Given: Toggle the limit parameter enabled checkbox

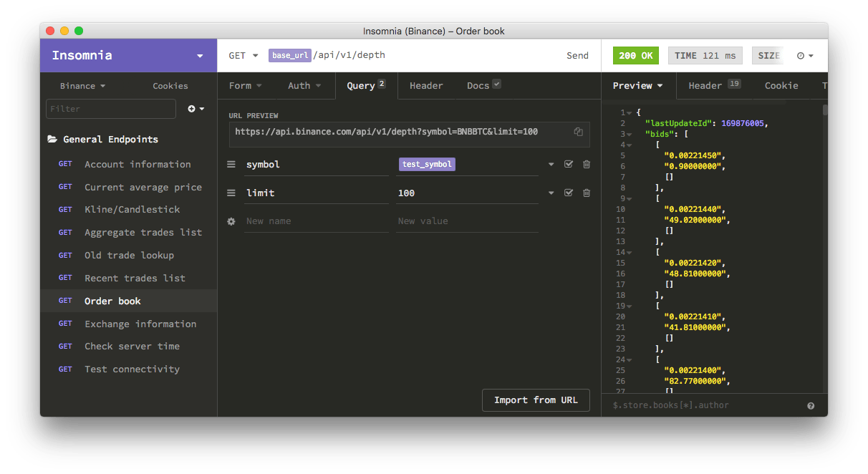Looking at the screenshot, I should tap(569, 193).
